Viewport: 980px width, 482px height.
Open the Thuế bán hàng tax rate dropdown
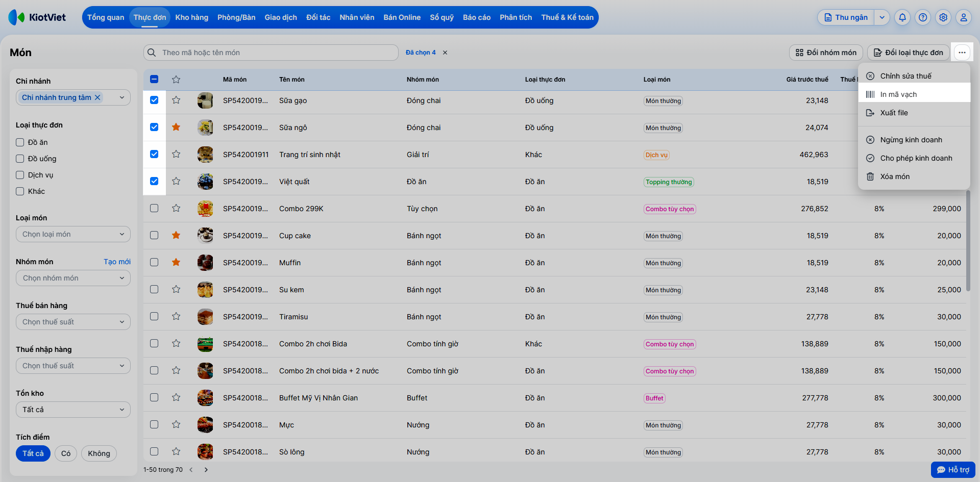73,322
